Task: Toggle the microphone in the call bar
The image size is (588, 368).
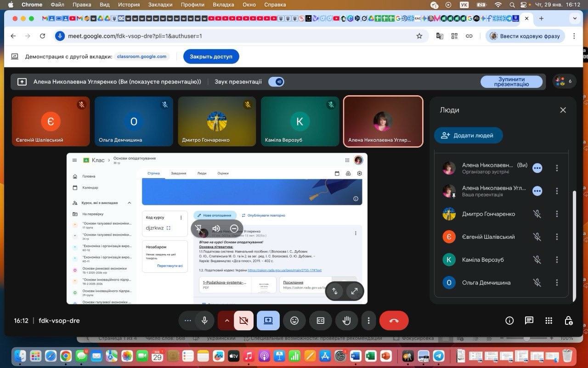Action: [204, 321]
